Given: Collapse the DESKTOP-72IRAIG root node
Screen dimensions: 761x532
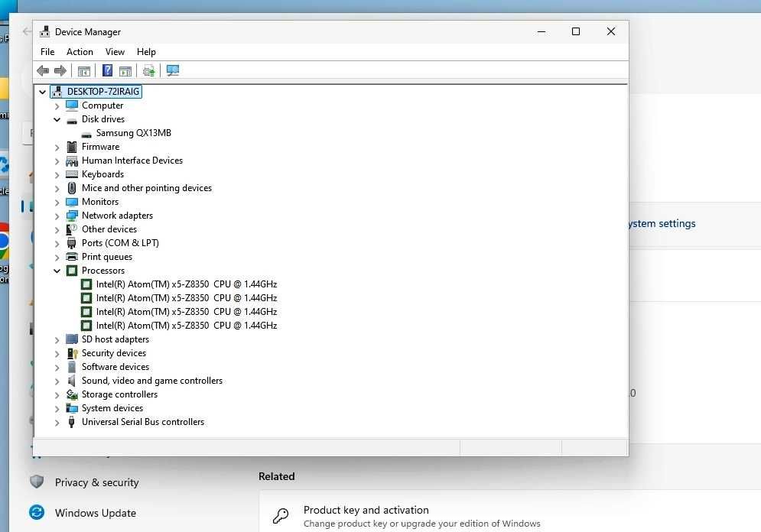Looking at the screenshot, I should [43, 92].
